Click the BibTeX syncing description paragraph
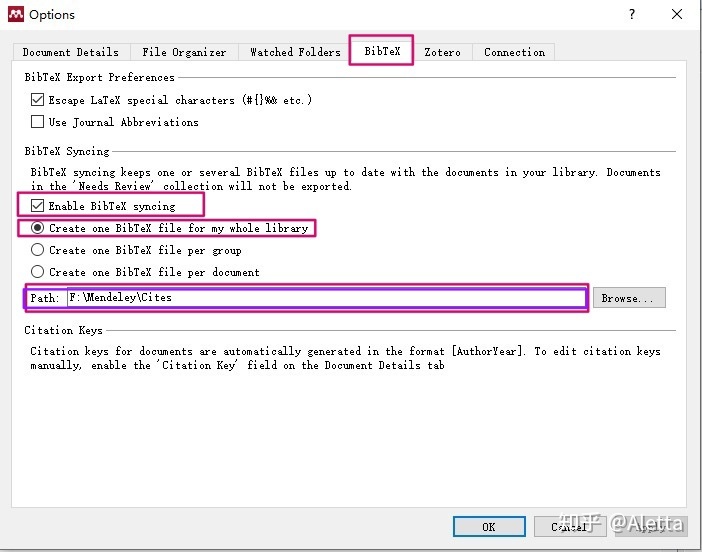This screenshot has height=552, width=702. click(345, 179)
